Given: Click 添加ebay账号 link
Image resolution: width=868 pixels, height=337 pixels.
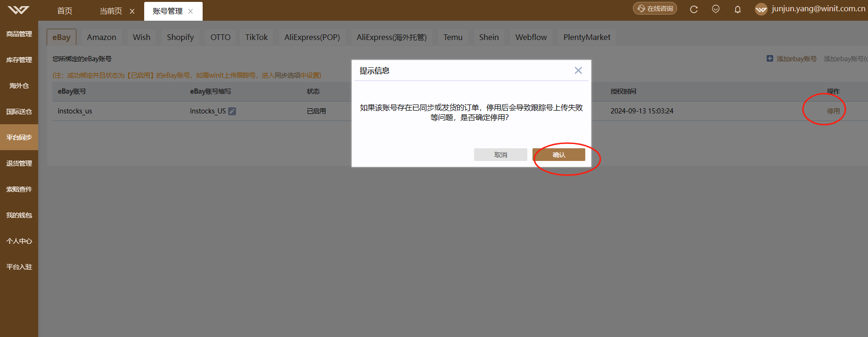Looking at the screenshot, I should point(796,59).
